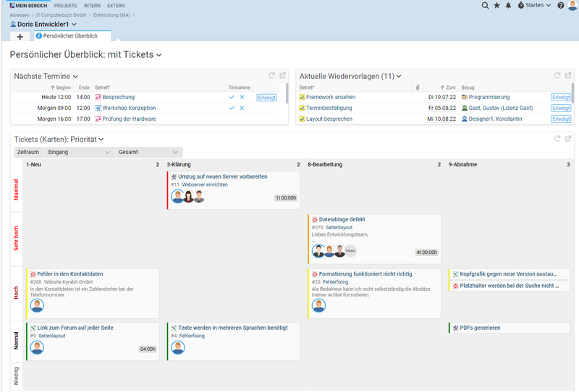Screen dimensions: 579x392
Task: Decline participation for Besprechung appointment
Action: (242, 97)
